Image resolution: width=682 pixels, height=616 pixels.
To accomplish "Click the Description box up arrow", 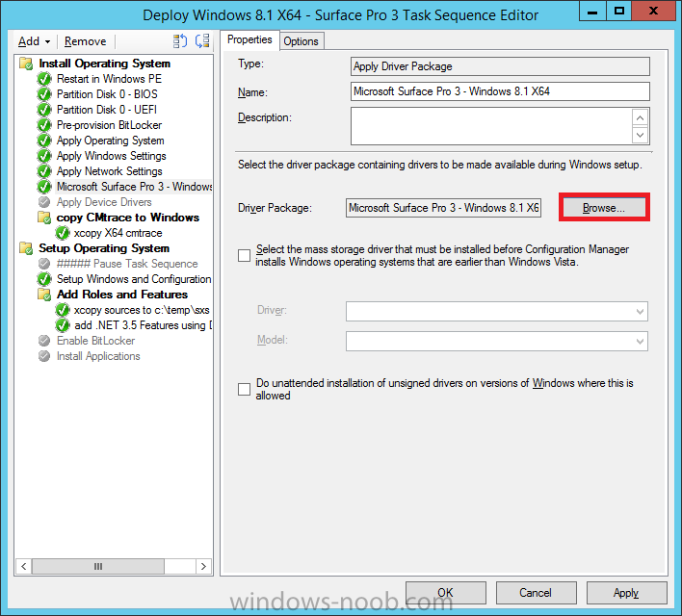I will click(x=641, y=117).
